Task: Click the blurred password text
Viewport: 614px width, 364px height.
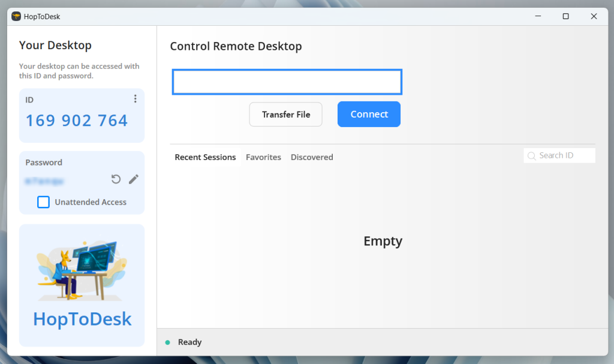Action: (x=45, y=180)
